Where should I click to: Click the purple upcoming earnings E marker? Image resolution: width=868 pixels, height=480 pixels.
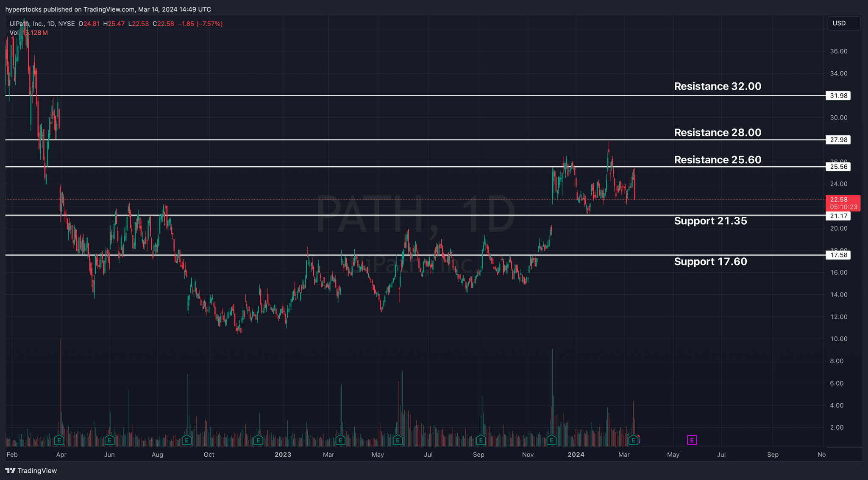692,440
